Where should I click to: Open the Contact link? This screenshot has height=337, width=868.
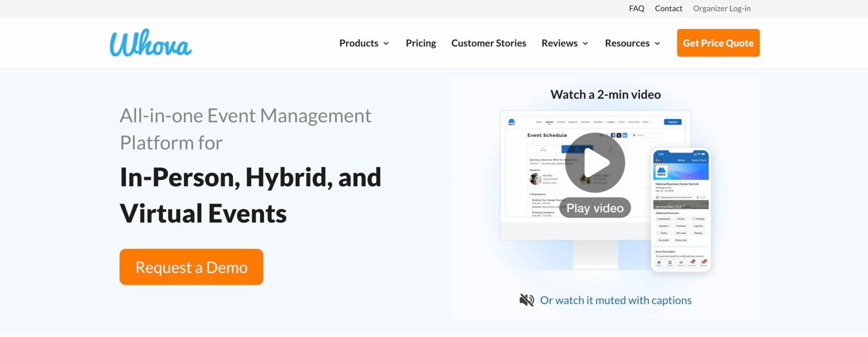[668, 9]
